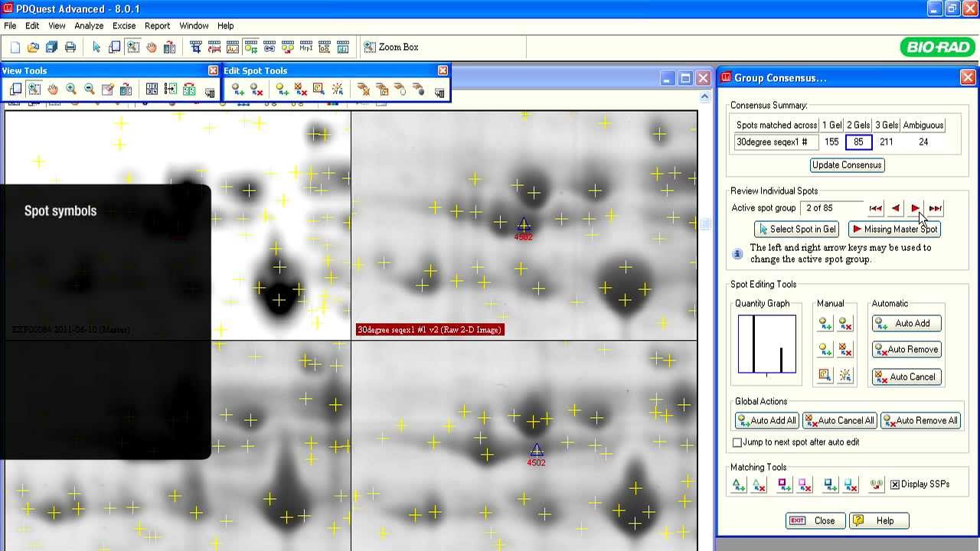Jump to last spot group with fast-forward arrow

(936, 208)
